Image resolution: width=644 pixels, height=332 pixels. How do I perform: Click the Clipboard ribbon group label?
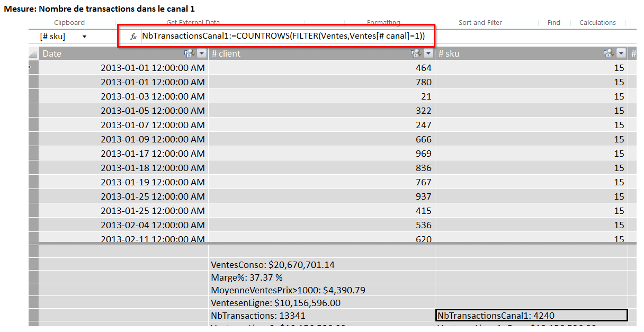coord(69,23)
